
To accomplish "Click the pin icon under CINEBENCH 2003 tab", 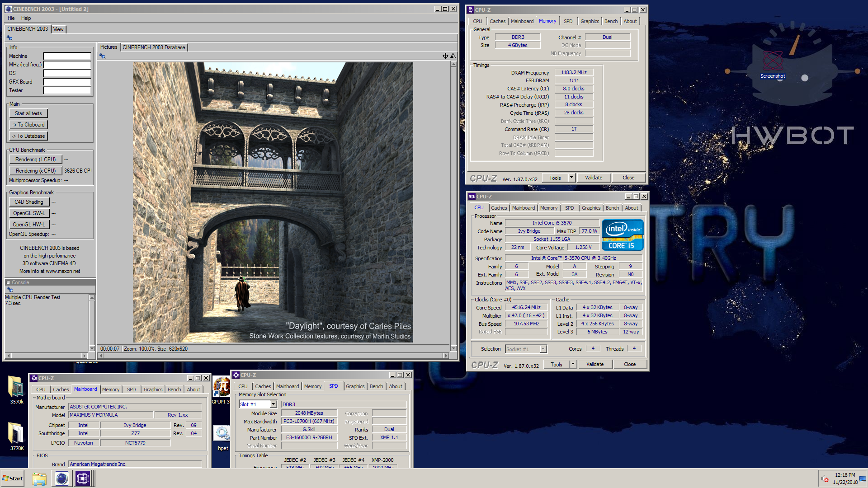I will click(9, 38).
